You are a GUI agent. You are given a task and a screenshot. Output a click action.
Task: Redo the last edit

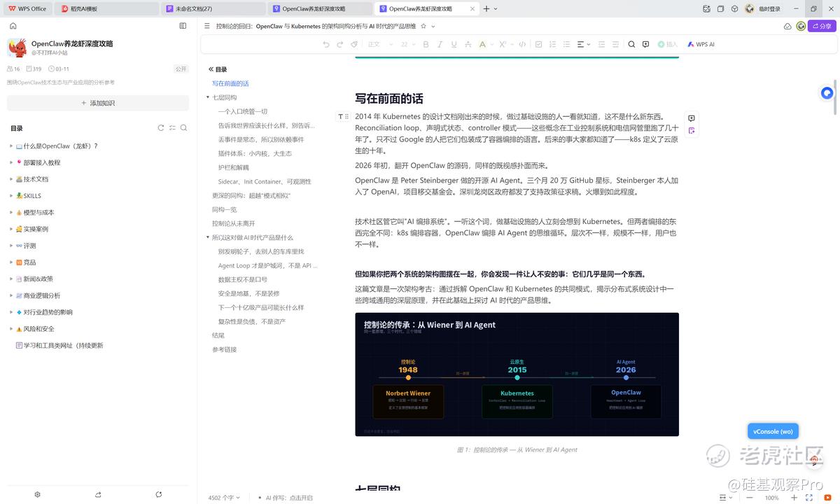coord(340,44)
